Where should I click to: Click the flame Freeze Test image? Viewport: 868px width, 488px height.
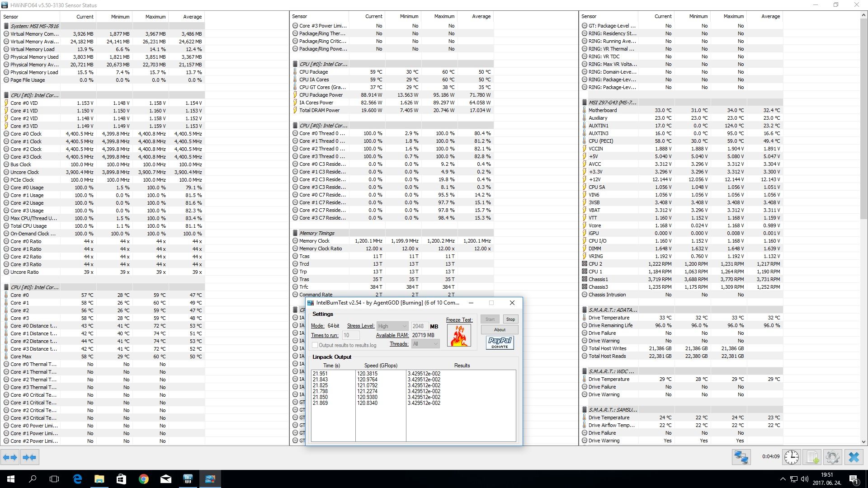click(459, 336)
